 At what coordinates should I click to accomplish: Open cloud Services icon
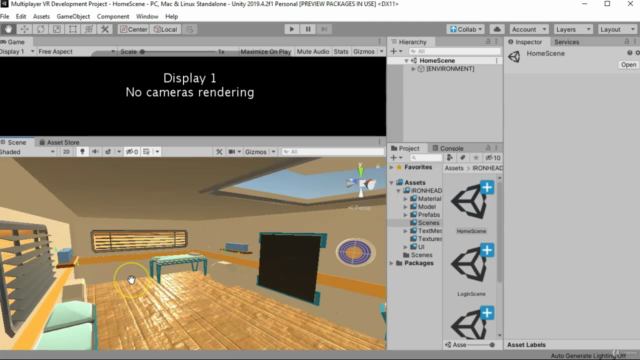tap(497, 29)
